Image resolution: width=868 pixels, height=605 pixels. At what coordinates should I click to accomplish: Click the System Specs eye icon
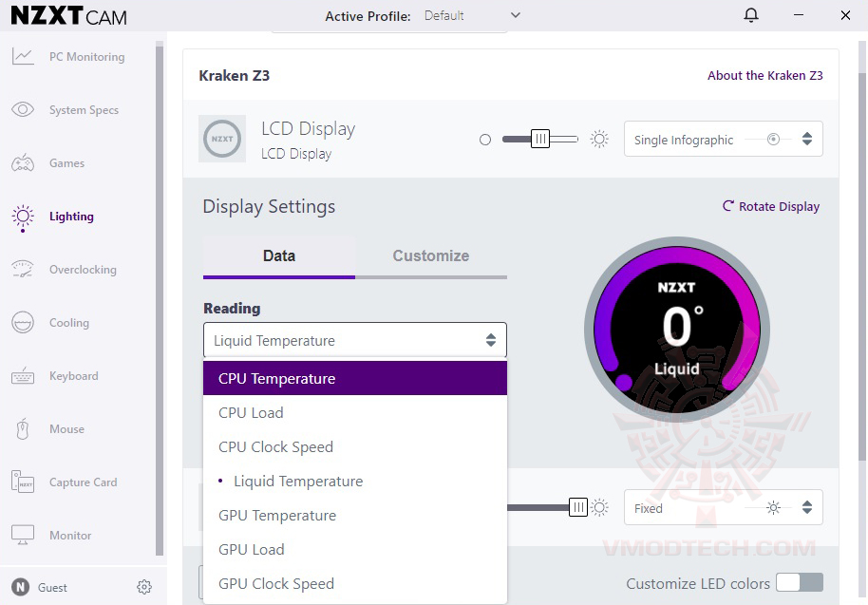(23, 109)
